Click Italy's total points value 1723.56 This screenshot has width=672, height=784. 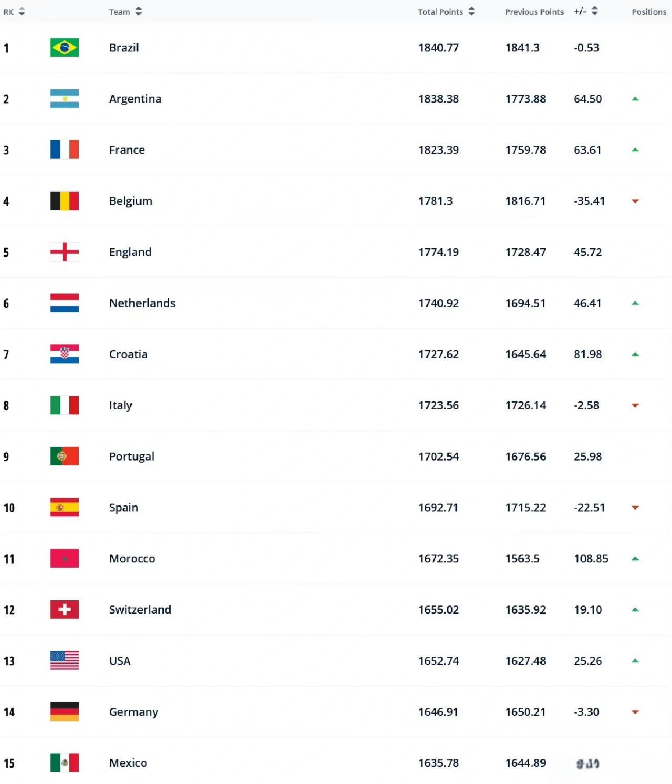pyautogui.click(x=438, y=405)
